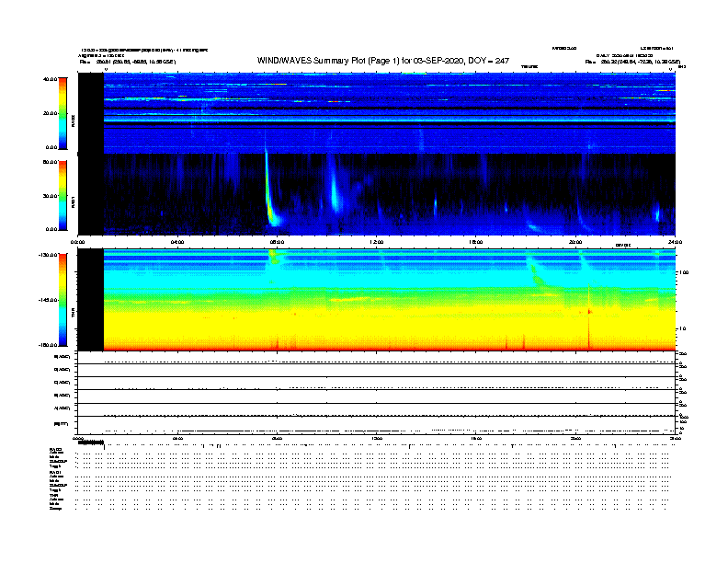728x563 pixels.
Task: Click the 12:00 tick label below line plots
Action: (376, 439)
